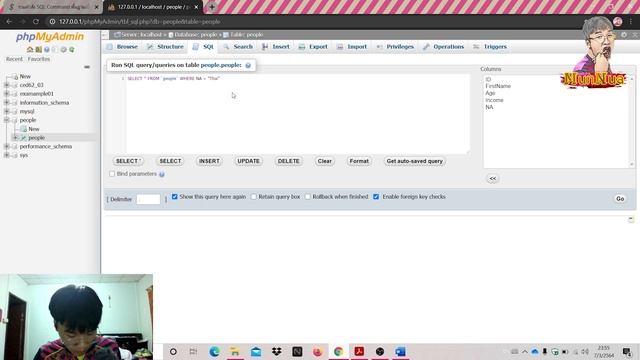The image size is (640, 360).
Task: Open Dropbox from taskbar
Action: coord(277,351)
